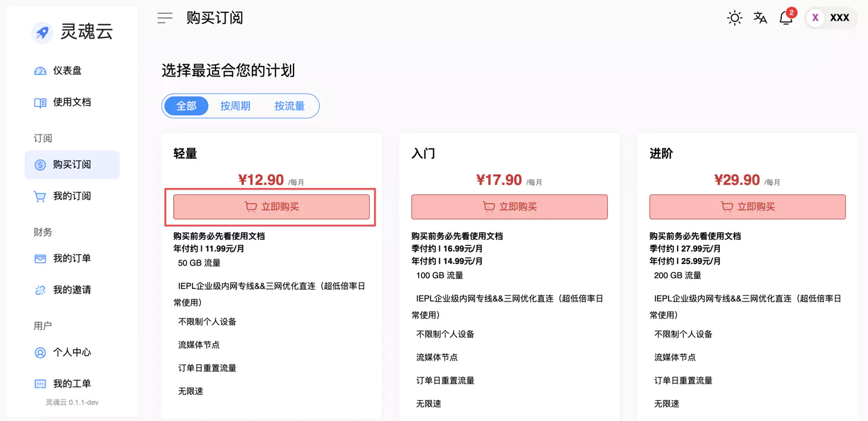Select the 购买订阅 dollar coin icon
This screenshot has height=421, width=868.
40,165
